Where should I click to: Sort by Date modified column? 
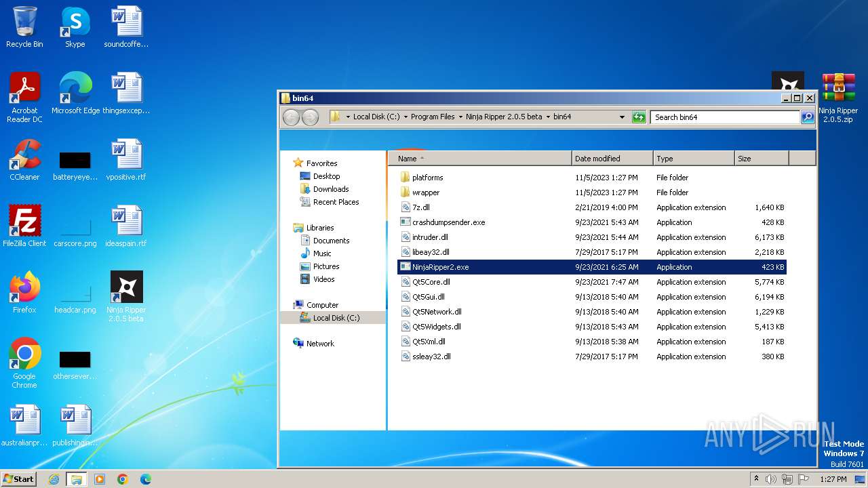[612, 159]
